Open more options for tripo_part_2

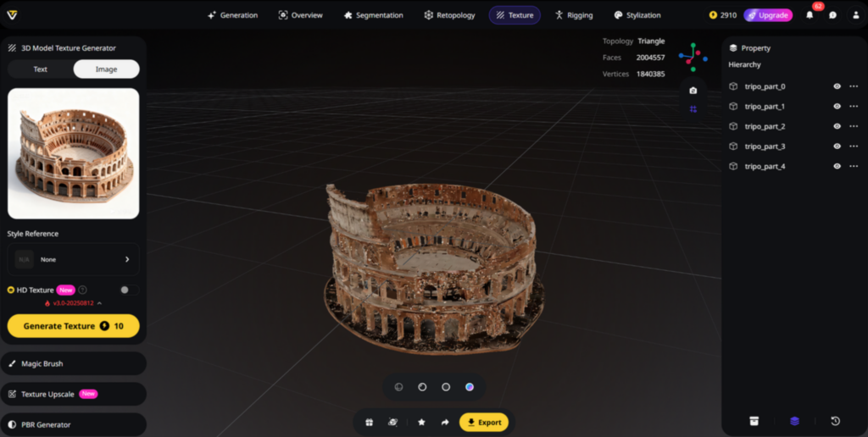point(854,126)
